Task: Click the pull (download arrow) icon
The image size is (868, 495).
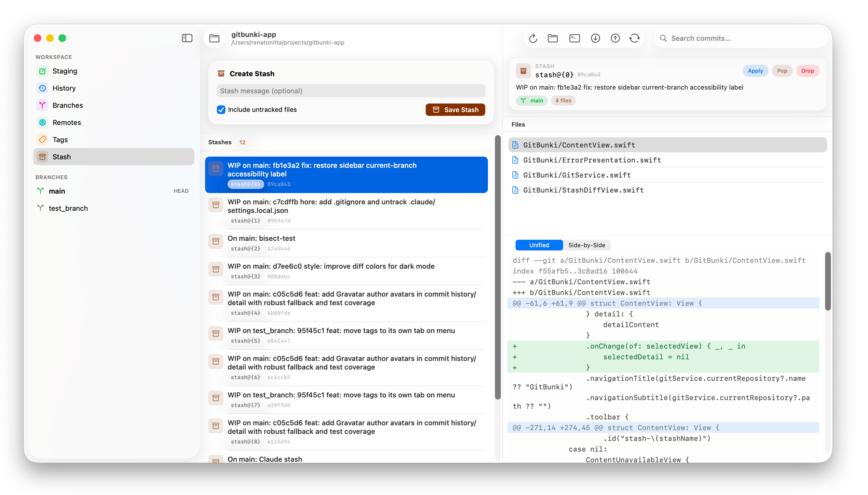Action: (595, 38)
